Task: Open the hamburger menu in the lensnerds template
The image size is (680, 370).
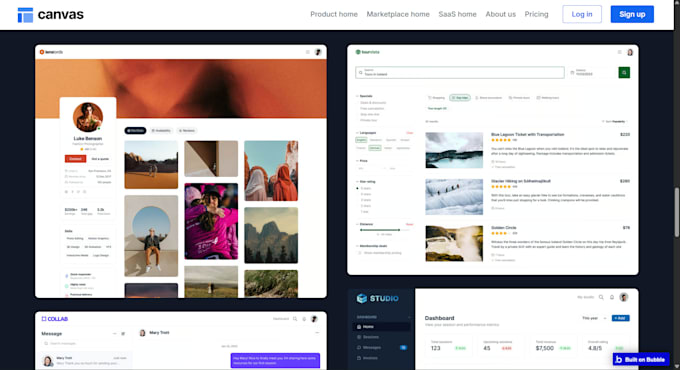Action: (x=307, y=52)
